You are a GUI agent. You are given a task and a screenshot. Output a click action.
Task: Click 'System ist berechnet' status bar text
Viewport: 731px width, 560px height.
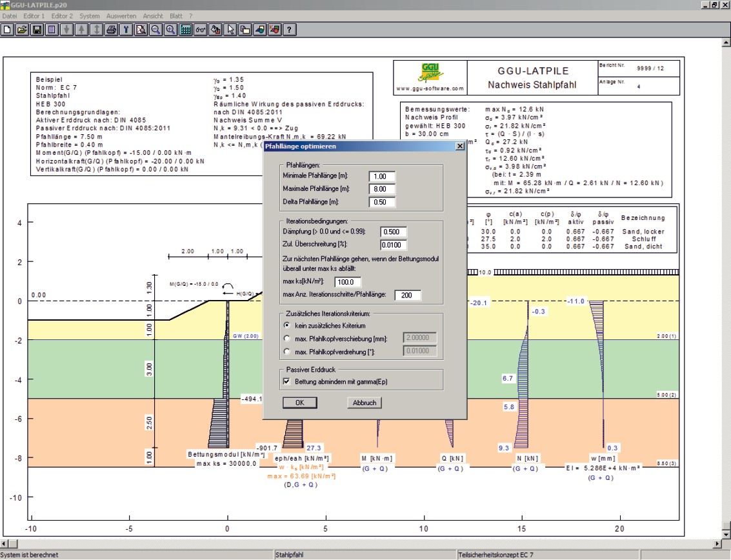[30, 555]
